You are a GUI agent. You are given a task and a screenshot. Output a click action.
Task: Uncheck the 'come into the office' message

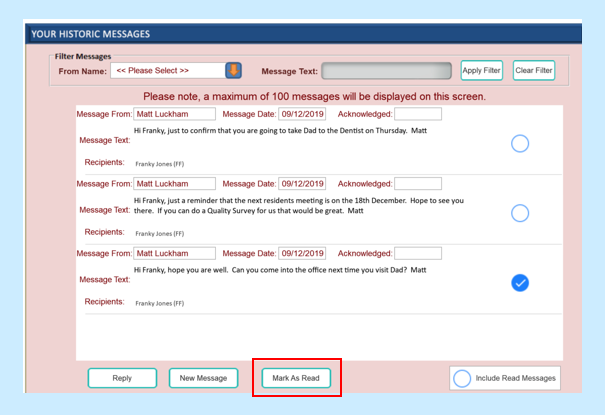pos(520,283)
